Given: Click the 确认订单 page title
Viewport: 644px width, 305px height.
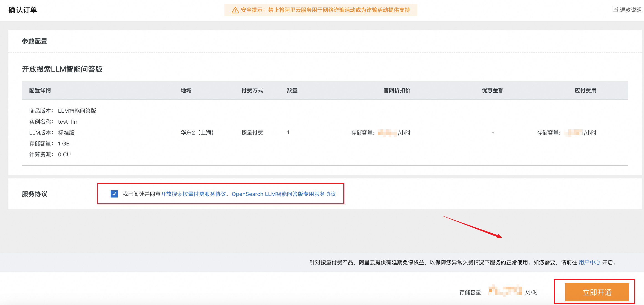Looking at the screenshot, I should click(23, 10).
